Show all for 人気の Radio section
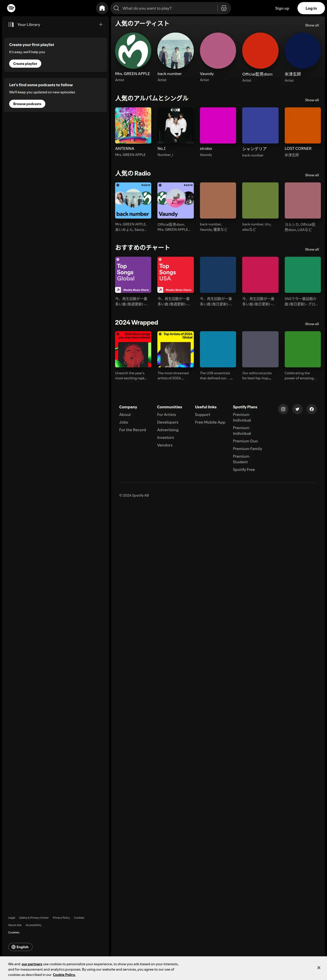This screenshot has height=980, width=327. 312,175
